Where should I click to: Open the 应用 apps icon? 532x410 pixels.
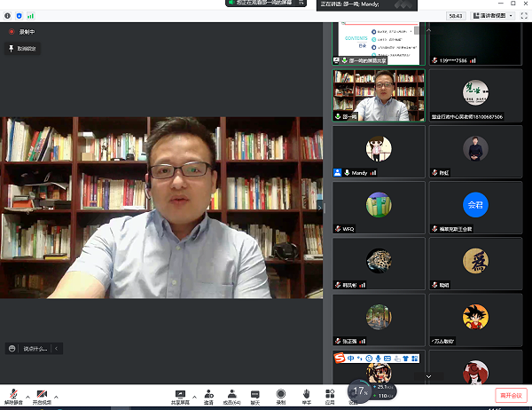coord(329,394)
